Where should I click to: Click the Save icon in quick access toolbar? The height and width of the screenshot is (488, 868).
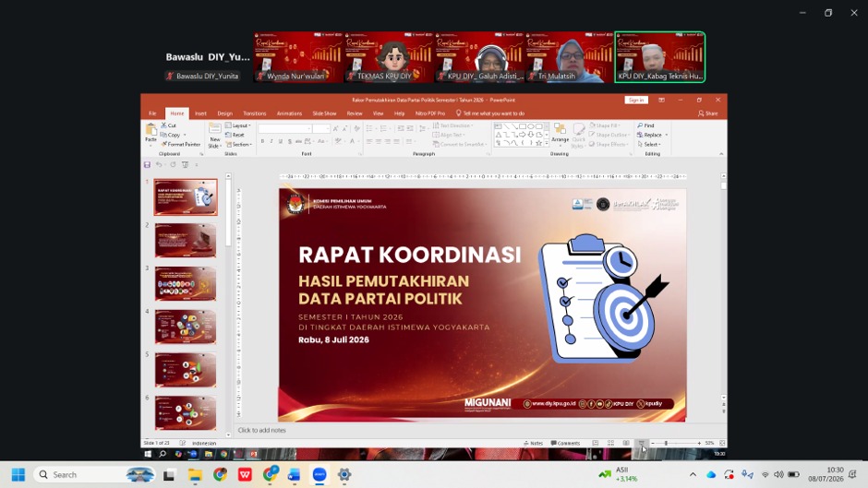(x=147, y=165)
